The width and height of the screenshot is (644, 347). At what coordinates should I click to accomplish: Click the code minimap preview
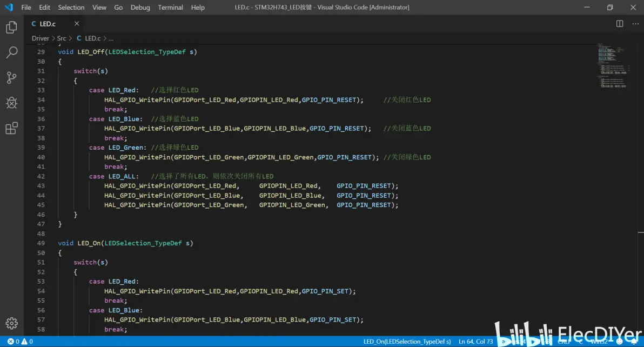click(614, 65)
